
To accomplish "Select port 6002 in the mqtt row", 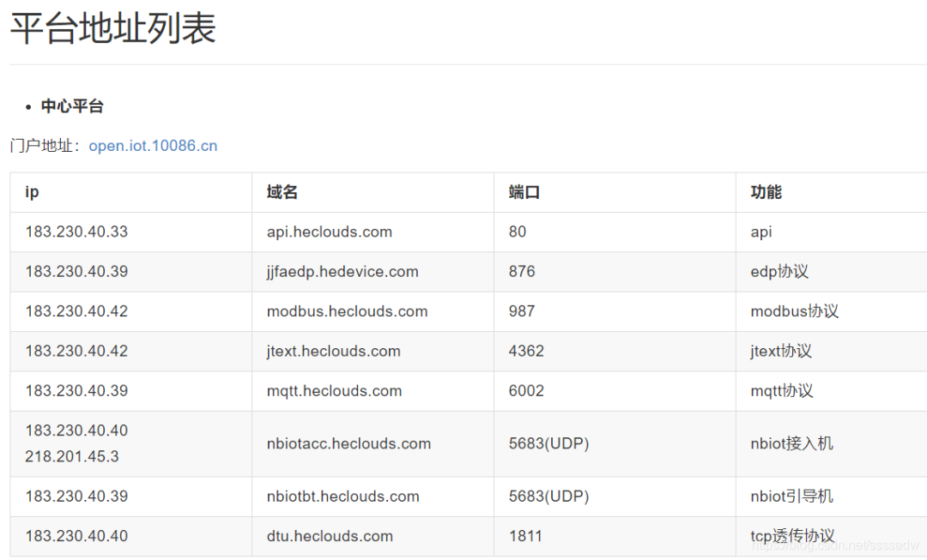I will (x=526, y=390).
